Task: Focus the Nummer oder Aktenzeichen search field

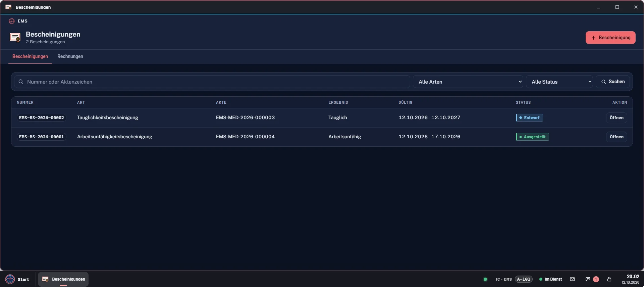Action: click(x=212, y=82)
